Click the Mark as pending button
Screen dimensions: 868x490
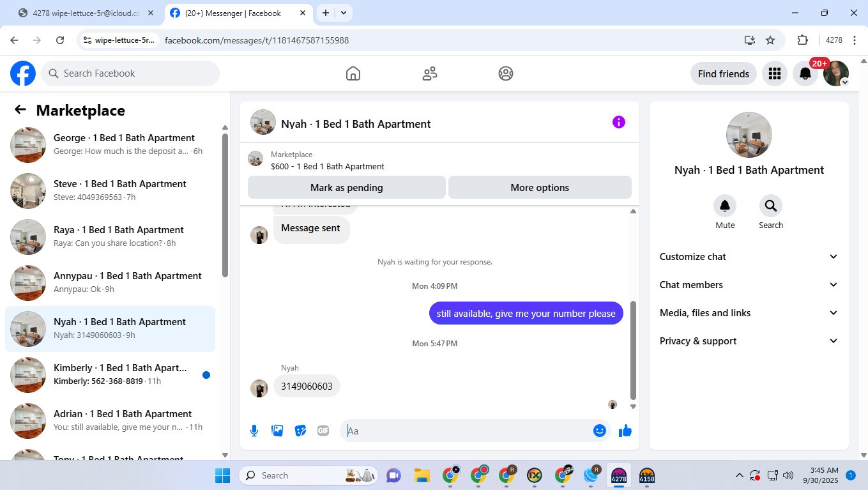pos(347,188)
